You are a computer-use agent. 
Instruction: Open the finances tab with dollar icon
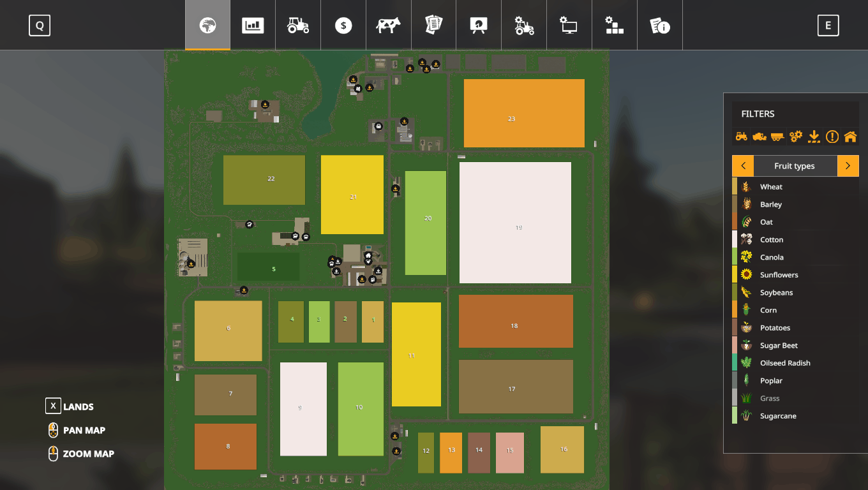click(343, 26)
